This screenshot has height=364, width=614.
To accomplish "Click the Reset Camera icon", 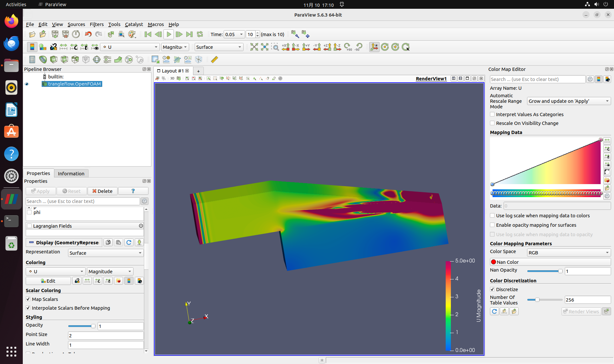I will 254,47.
